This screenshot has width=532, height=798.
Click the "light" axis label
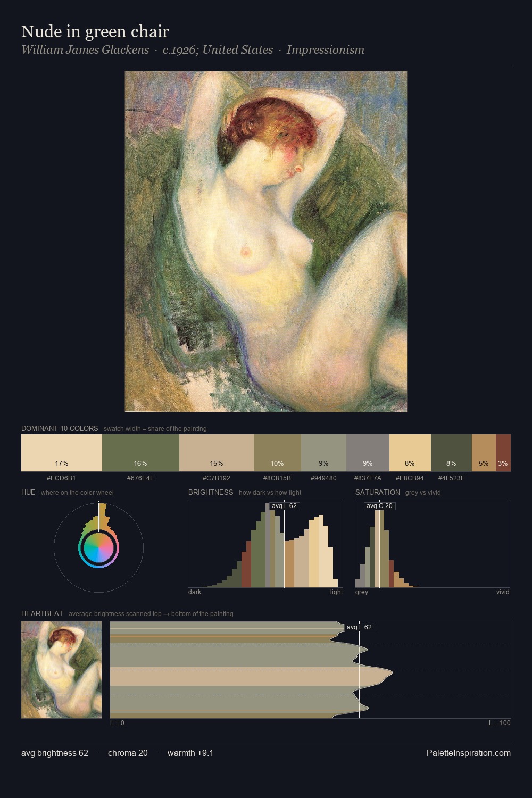pos(337,592)
